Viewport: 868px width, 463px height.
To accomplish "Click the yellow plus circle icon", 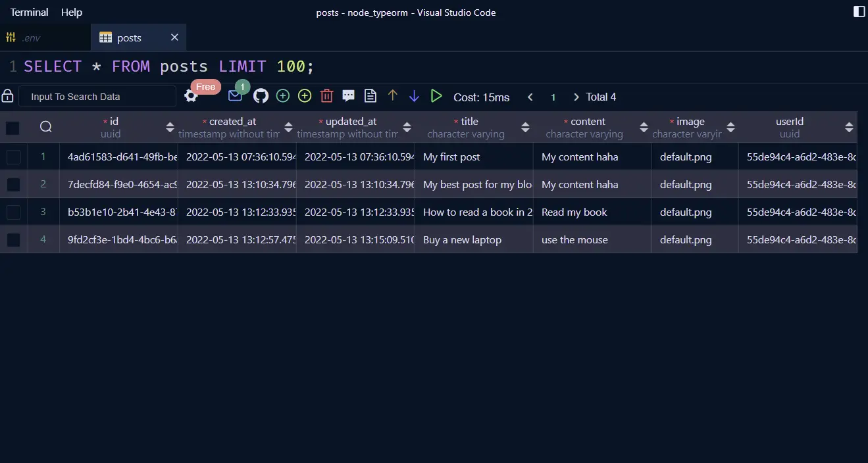I will 305,96.
